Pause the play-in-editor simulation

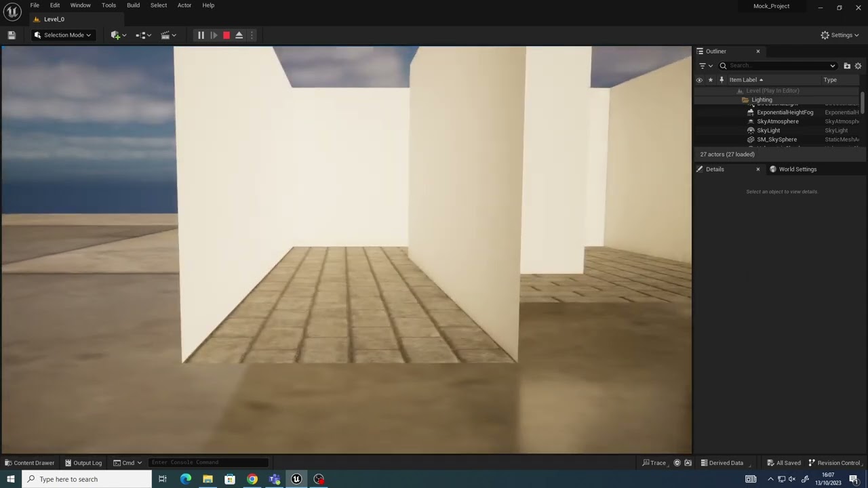[x=201, y=35]
